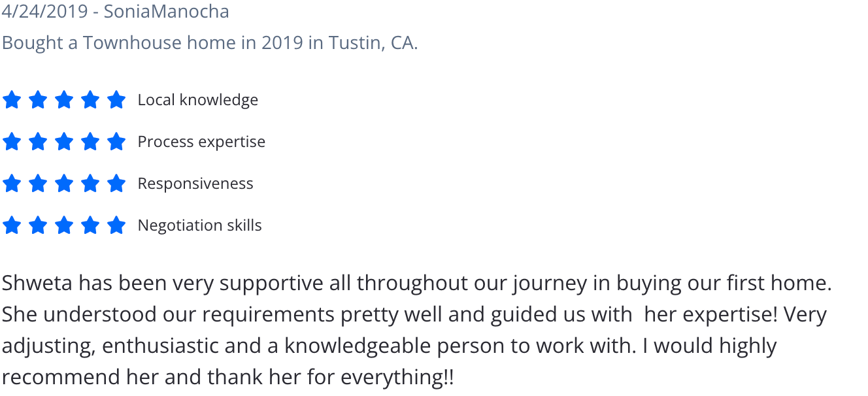The width and height of the screenshot is (868, 396).
Task: Click the fourth star of Responsiveness
Action: pyautogui.click(x=90, y=184)
